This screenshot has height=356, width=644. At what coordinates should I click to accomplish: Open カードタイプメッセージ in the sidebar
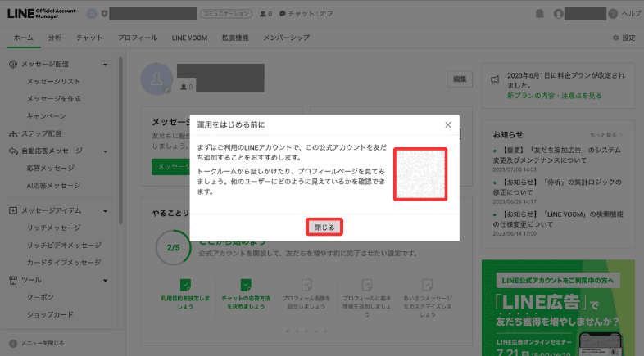[x=64, y=262]
